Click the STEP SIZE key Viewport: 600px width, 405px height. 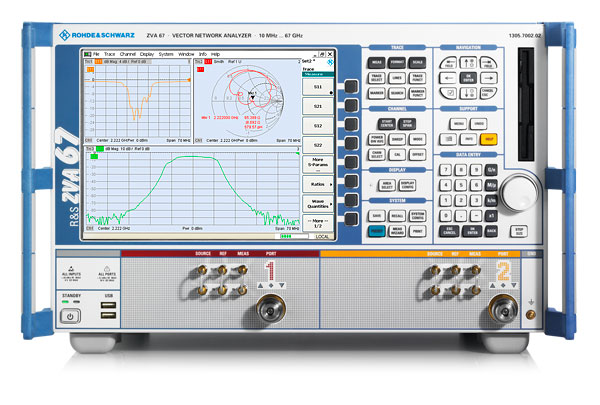pos(518,231)
